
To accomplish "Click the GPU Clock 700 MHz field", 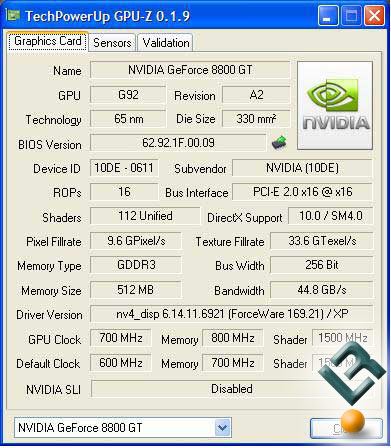I will 121,338.
